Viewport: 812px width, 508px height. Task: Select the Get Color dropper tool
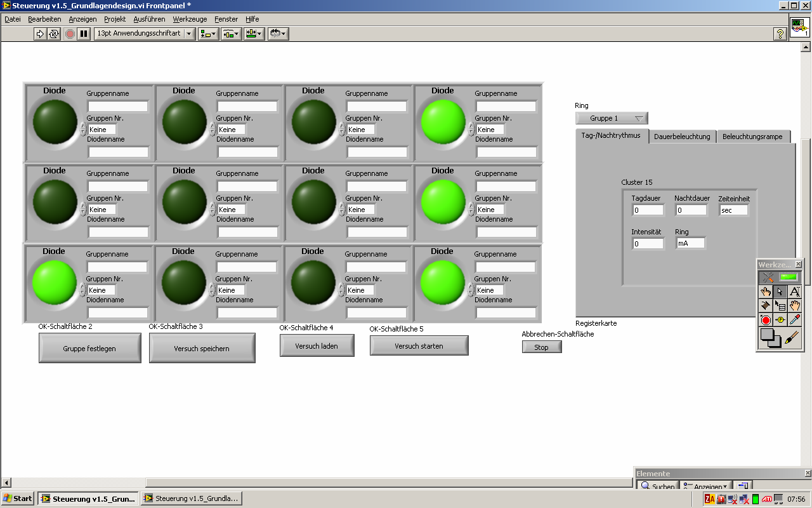pyautogui.click(x=794, y=320)
